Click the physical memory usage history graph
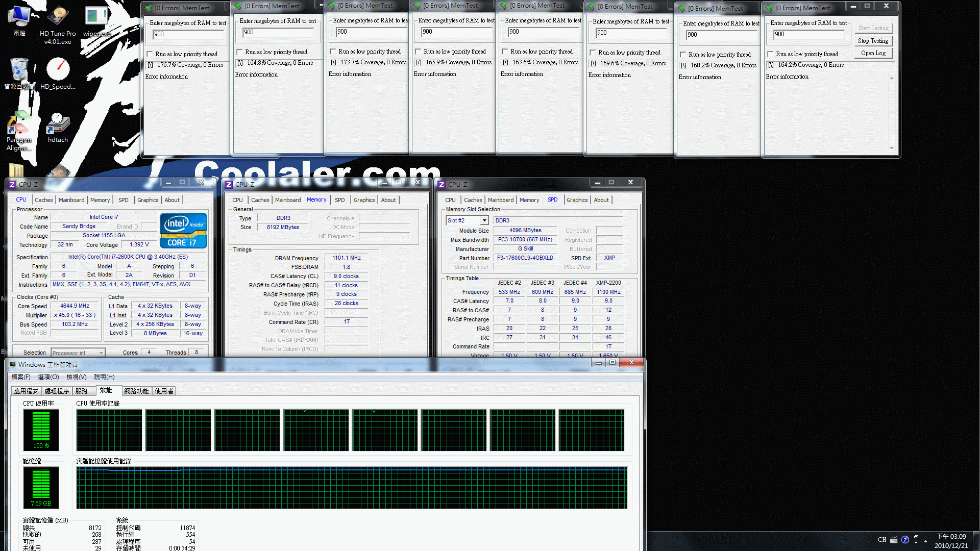This screenshot has height=551, width=980. pos(352,488)
